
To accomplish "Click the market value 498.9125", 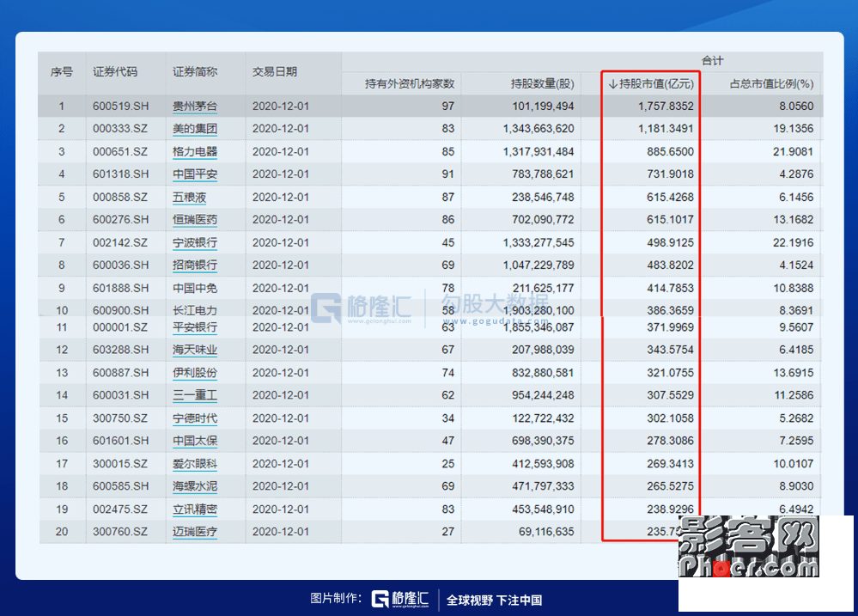I will coord(670,242).
